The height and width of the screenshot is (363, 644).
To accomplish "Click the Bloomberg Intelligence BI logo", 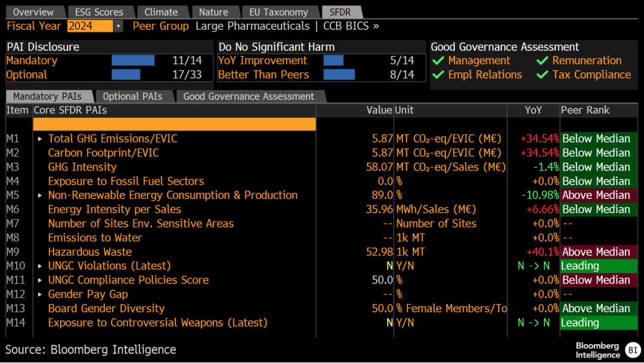I will 633,350.
